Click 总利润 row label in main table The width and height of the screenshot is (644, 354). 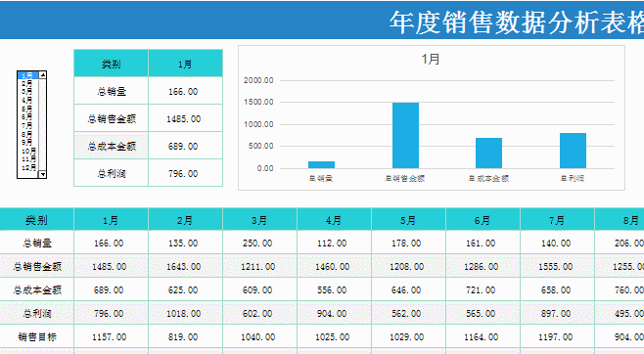pos(37,313)
